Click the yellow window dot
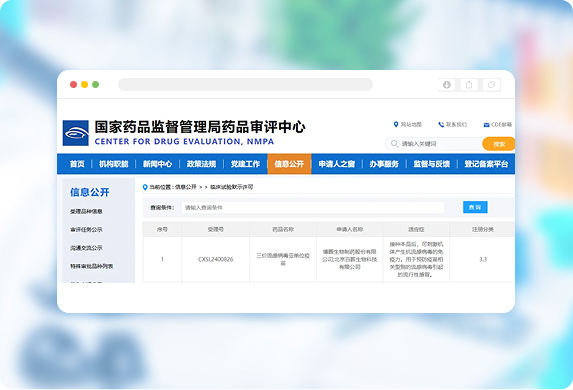This screenshot has height=390, width=573. [x=84, y=84]
